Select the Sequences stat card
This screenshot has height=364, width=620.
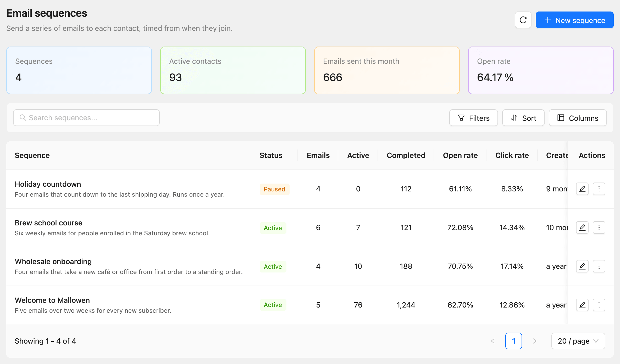(x=79, y=70)
